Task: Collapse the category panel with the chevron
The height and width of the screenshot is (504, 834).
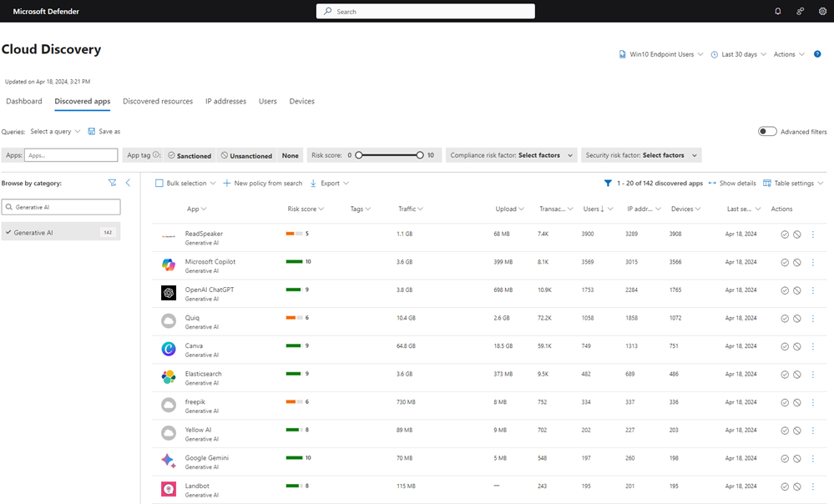Action: pyautogui.click(x=128, y=183)
